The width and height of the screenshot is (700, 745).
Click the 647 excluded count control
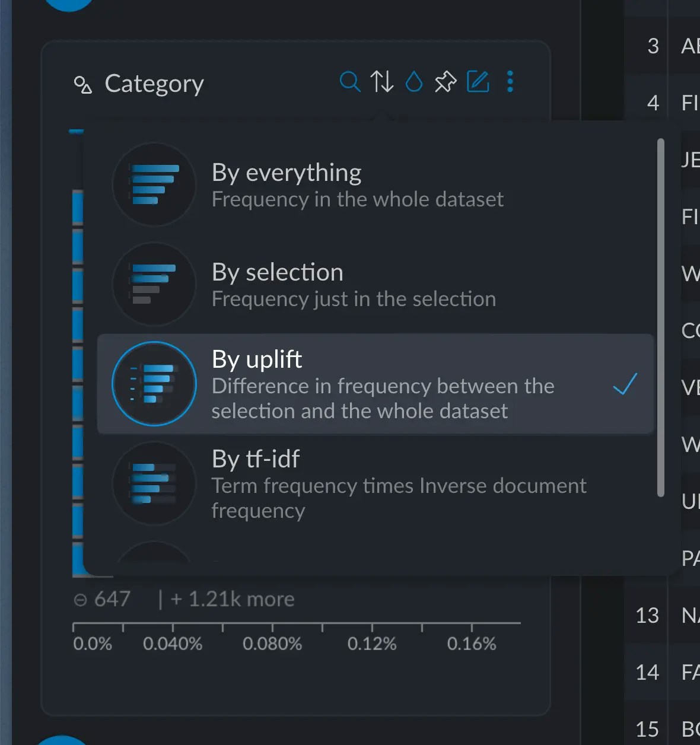pyautogui.click(x=102, y=599)
